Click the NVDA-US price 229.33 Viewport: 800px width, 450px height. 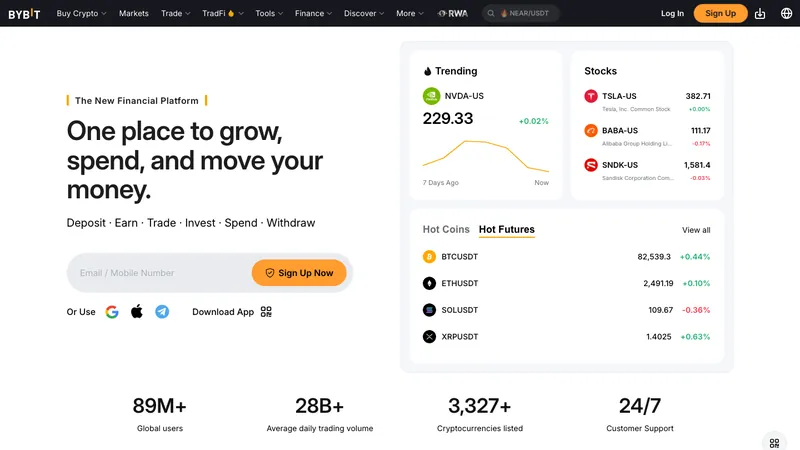448,119
